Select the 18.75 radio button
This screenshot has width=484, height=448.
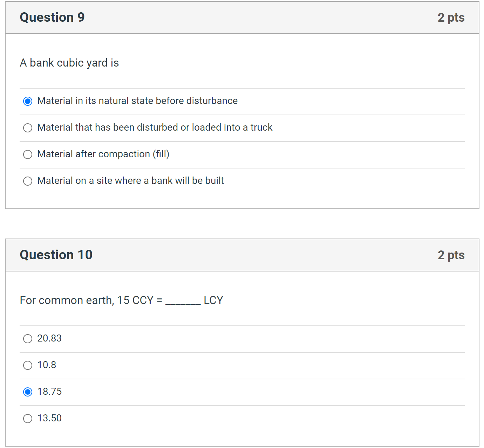[28, 392]
